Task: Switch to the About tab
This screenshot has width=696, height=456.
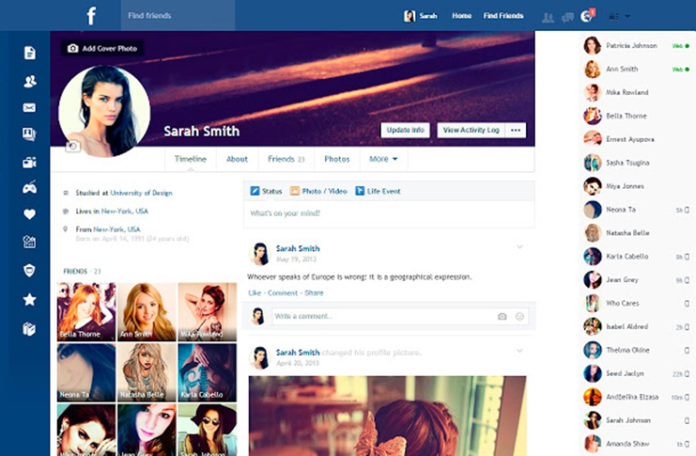Action: pos(237,159)
